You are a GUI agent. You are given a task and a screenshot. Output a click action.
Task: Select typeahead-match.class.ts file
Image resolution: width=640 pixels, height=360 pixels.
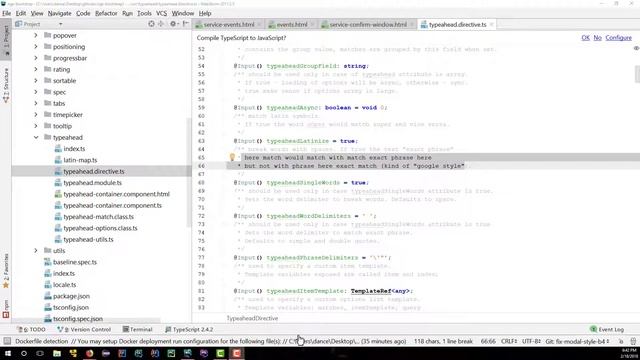[98, 217]
